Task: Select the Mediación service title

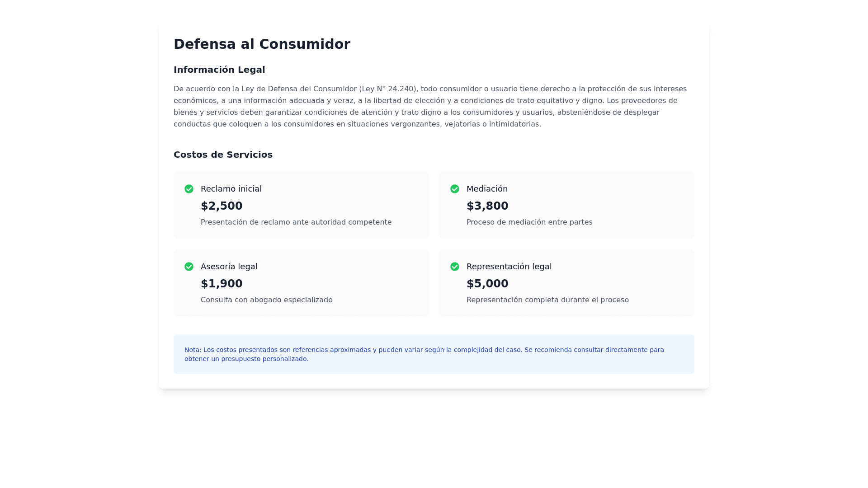Action: click(x=487, y=189)
